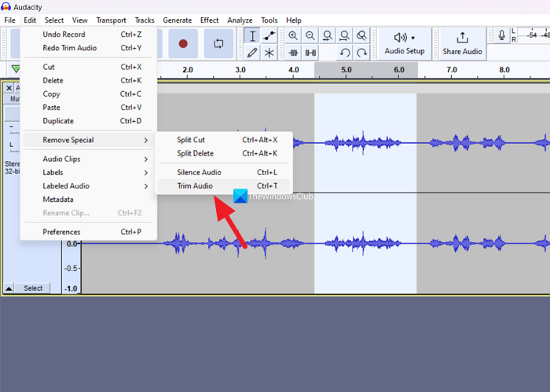
Task: Close the audio track with X button
Action: click(9, 88)
